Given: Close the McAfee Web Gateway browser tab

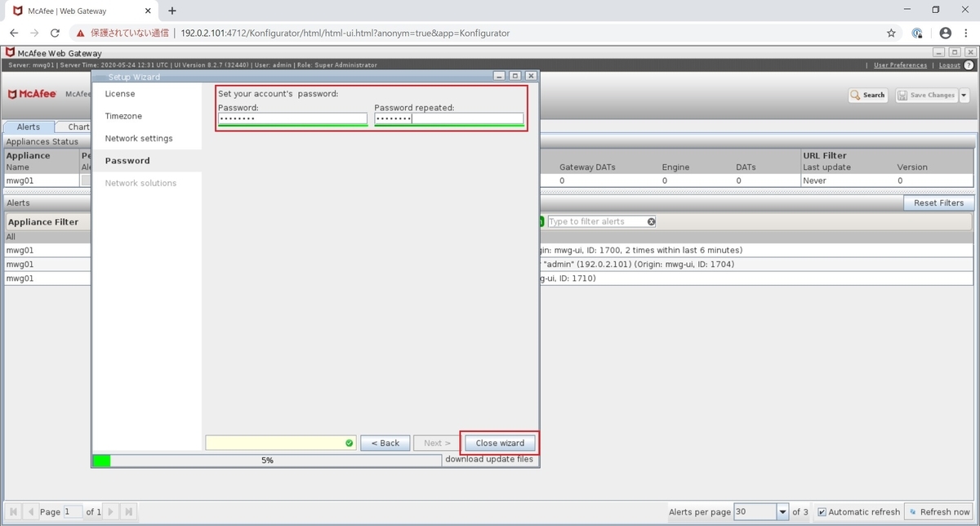Looking at the screenshot, I should pyautogui.click(x=149, y=11).
